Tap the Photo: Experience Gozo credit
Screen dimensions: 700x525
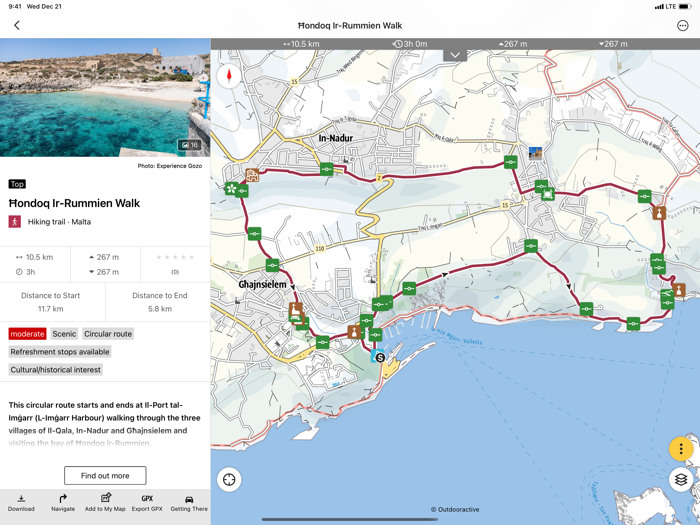(x=170, y=166)
